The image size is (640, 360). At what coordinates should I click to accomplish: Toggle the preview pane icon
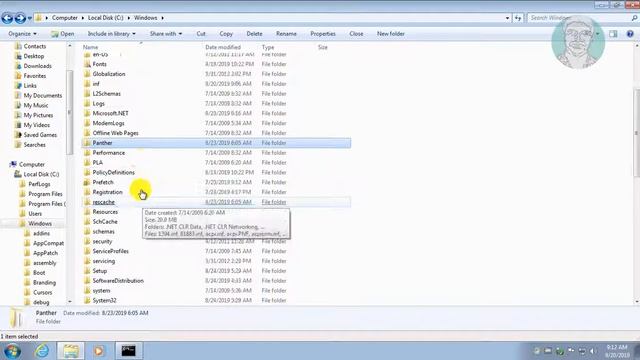pos(613,34)
